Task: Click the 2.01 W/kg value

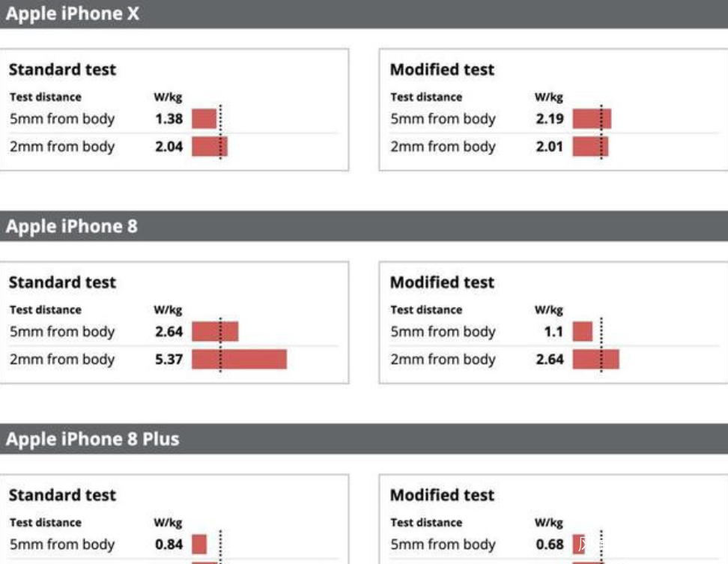Action: (x=550, y=147)
